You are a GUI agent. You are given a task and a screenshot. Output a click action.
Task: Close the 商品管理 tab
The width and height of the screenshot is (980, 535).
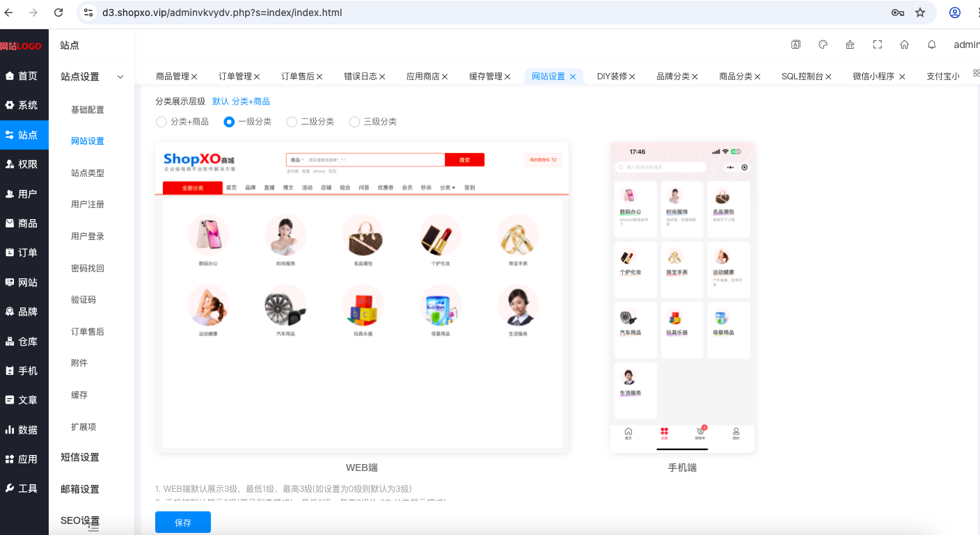[194, 77]
